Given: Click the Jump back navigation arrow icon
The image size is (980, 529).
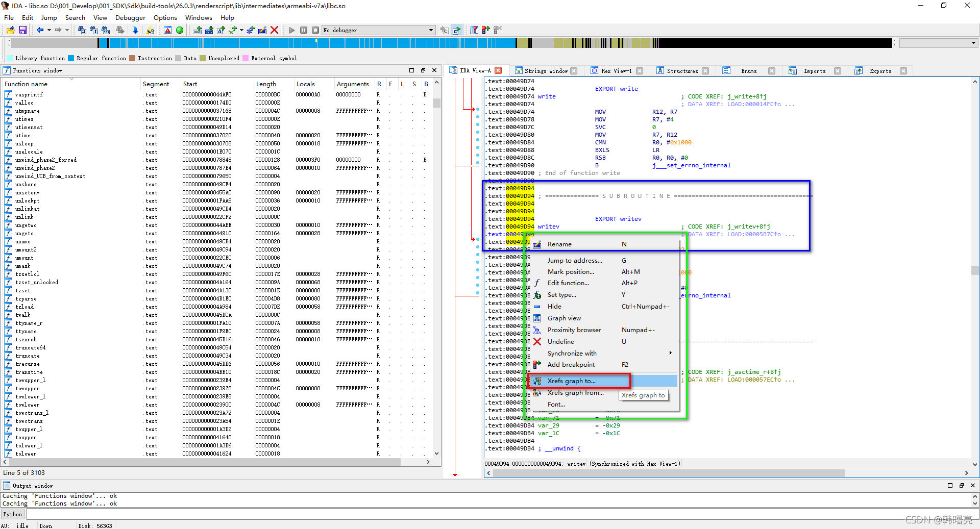Looking at the screenshot, I should click(x=41, y=30).
